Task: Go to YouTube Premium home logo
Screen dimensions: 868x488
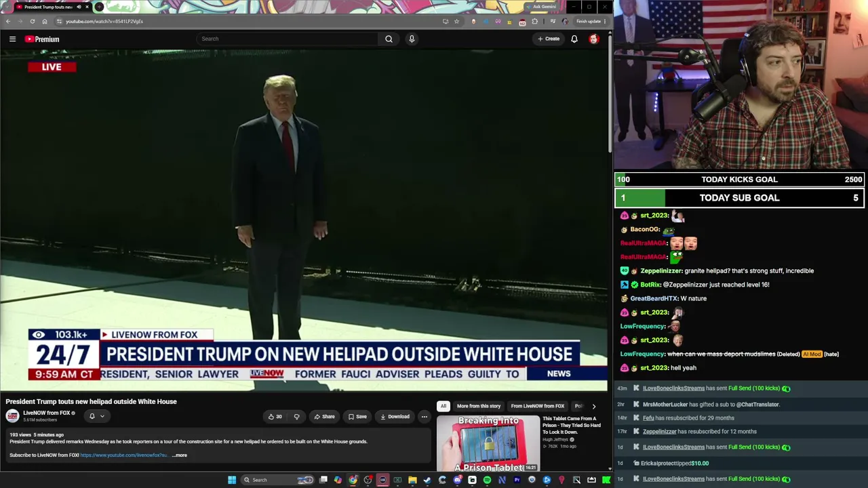Action: 43,39
